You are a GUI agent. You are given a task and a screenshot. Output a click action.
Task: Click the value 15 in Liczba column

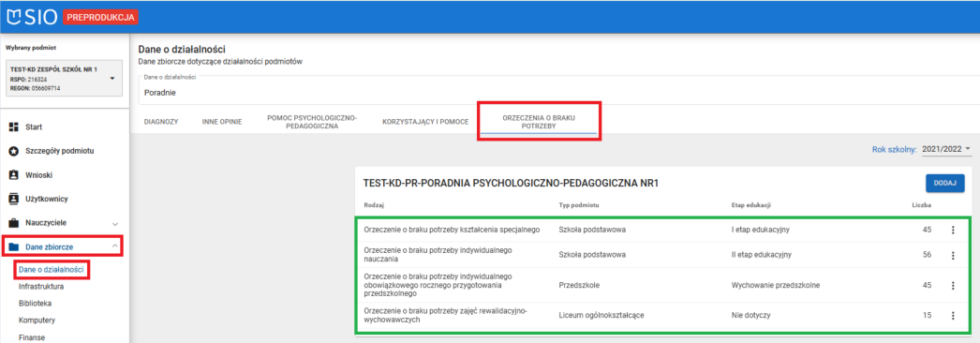click(x=927, y=316)
